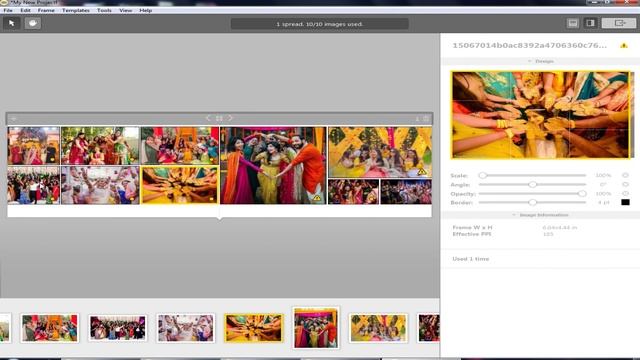Viewport: 640px width, 360px height.
Task: Pick the tall couple thumbnail in filmstrip
Action: (x=316, y=328)
